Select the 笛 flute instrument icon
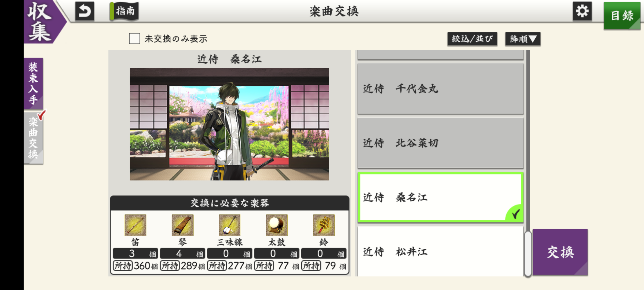Image resolution: width=644 pixels, height=290 pixels. click(135, 225)
